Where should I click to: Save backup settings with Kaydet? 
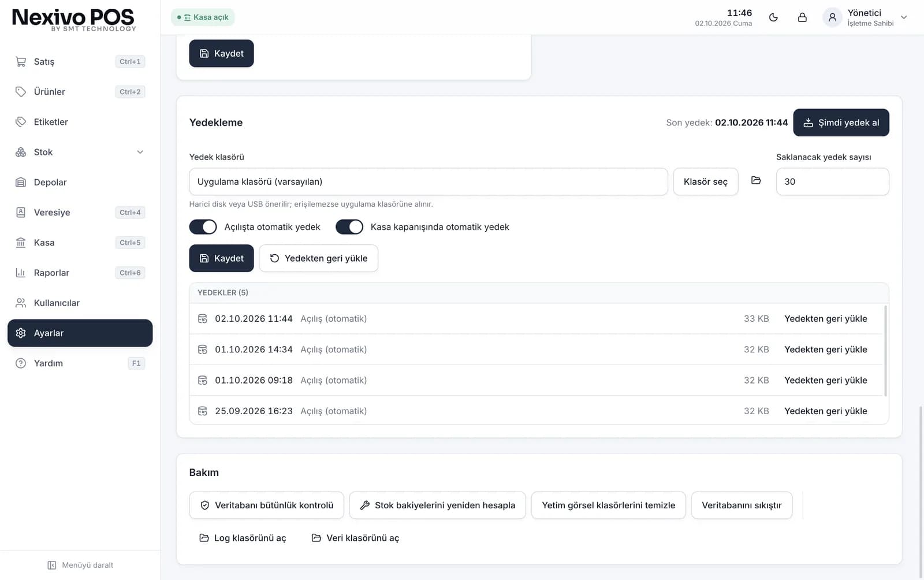tap(221, 258)
